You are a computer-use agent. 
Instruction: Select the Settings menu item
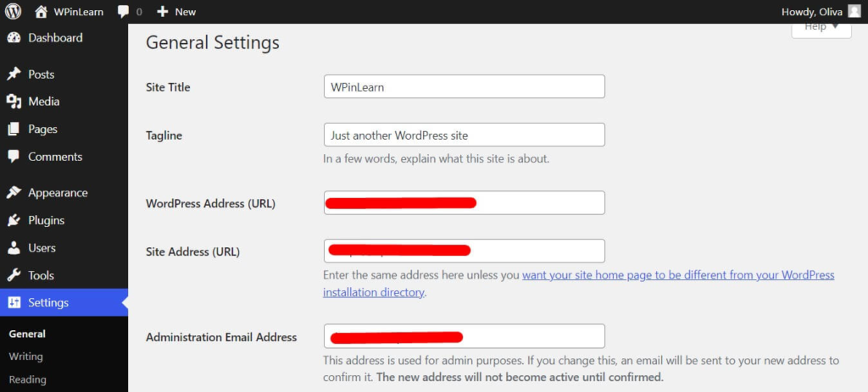pos(64,303)
